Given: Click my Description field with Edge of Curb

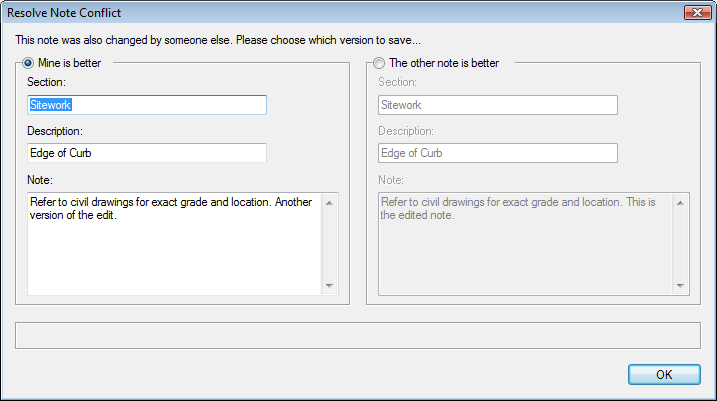Looking at the screenshot, I should coord(147,153).
